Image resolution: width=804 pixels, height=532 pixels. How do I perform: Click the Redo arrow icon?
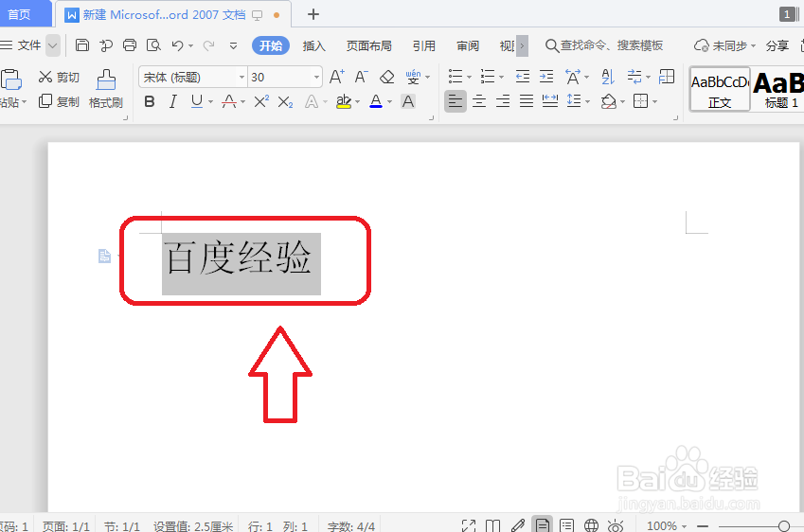pos(208,45)
